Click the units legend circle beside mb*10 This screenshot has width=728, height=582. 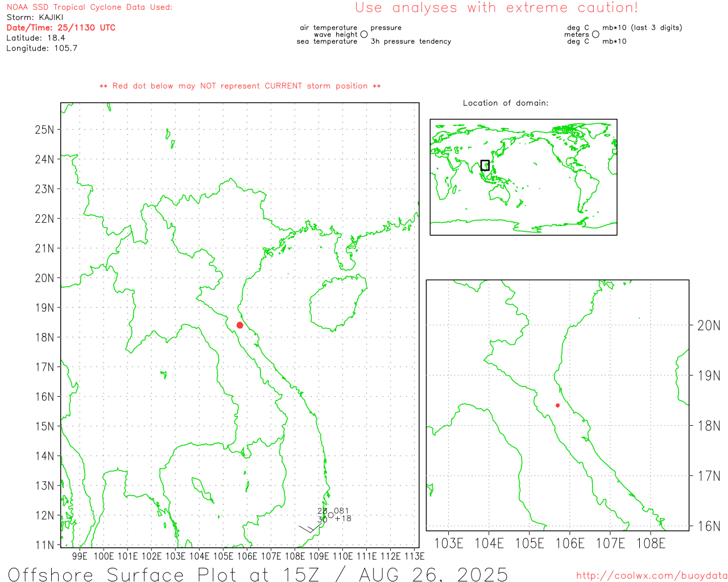[595, 34]
